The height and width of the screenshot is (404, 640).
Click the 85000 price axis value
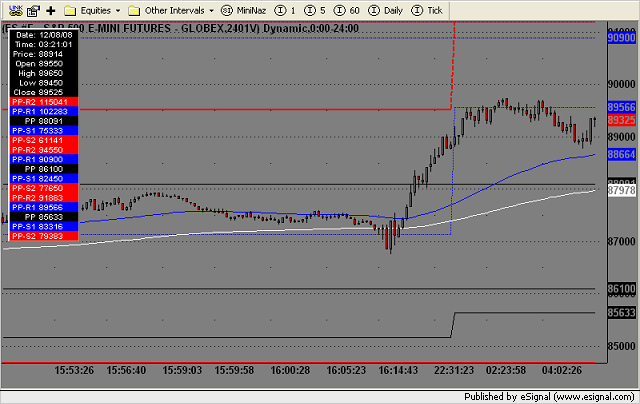click(622, 346)
